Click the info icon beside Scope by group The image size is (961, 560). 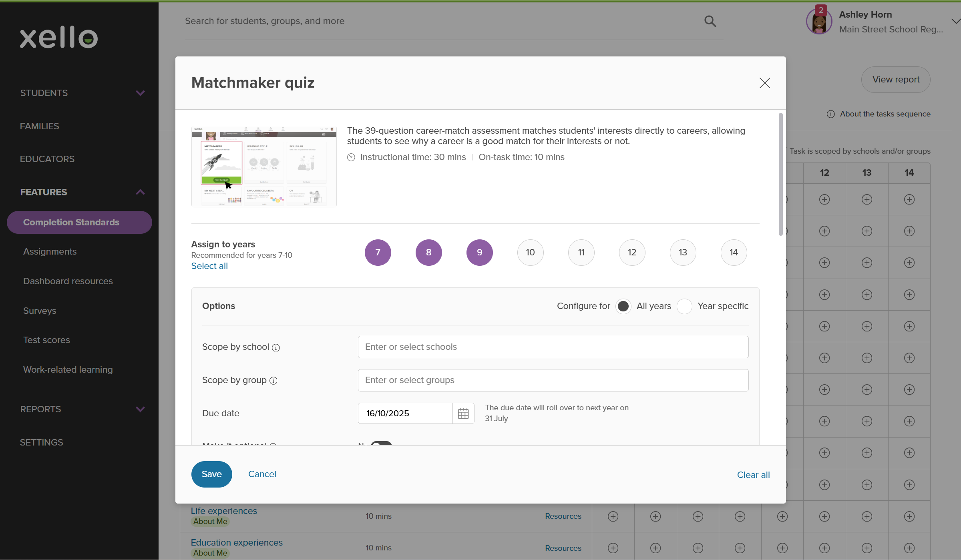pos(273,381)
